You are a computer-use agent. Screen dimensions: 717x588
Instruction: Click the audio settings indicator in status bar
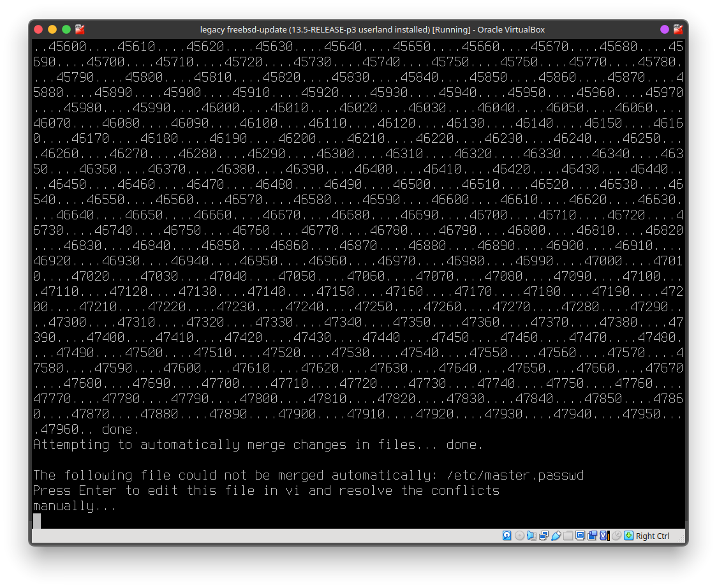(532, 536)
